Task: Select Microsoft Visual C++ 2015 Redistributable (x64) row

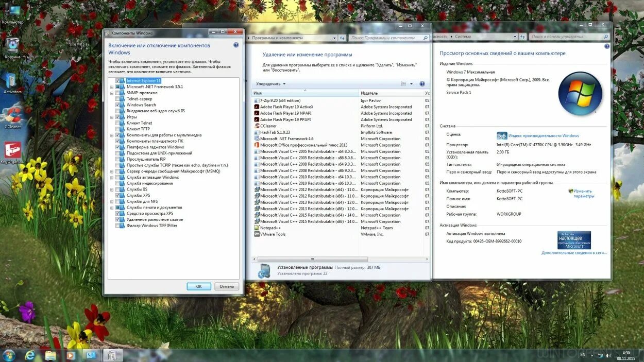Action: (x=340, y=215)
